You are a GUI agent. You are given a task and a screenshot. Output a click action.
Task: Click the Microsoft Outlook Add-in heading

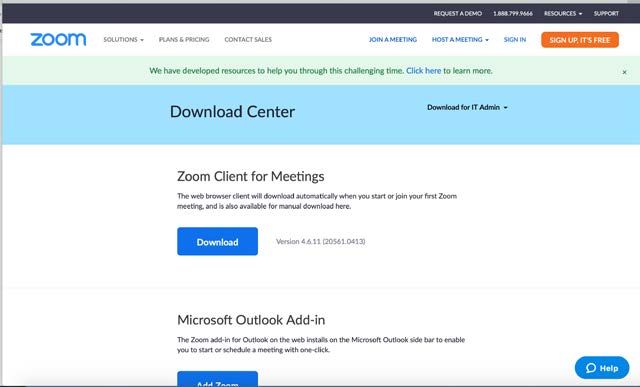coord(251,320)
